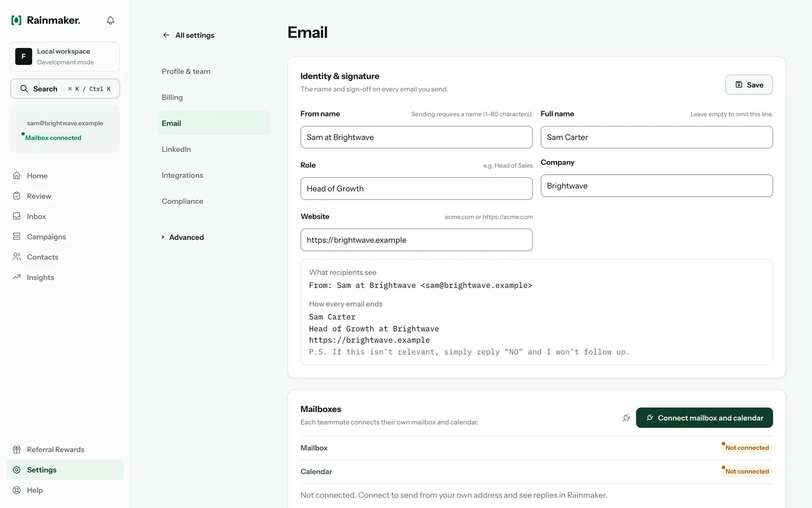The image size is (812, 508).
Task: Save identity and signature
Action: pyautogui.click(x=749, y=85)
